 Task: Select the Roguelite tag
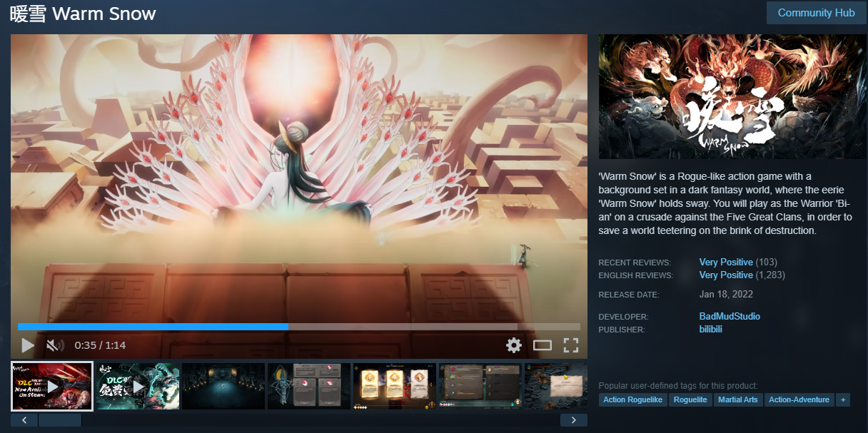point(690,399)
